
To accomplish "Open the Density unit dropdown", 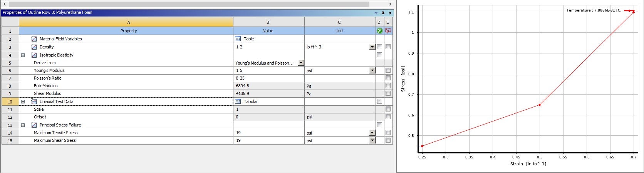I will pyautogui.click(x=372, y=47).
